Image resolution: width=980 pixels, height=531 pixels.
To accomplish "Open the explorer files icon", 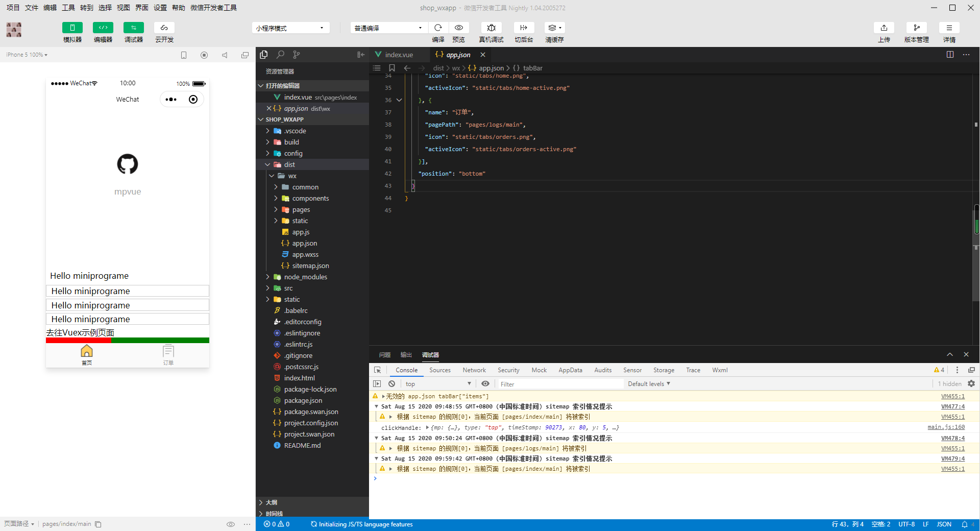I will point(264,55).
